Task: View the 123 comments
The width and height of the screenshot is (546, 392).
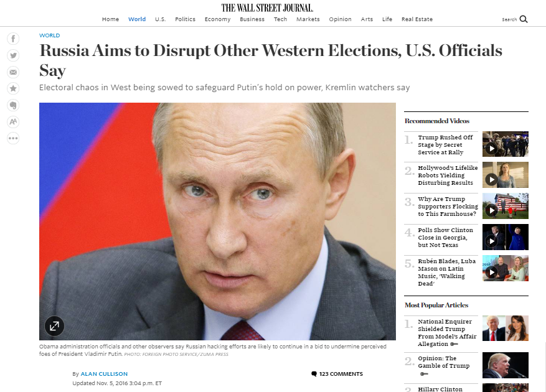Action: click(x=337, y=374)
